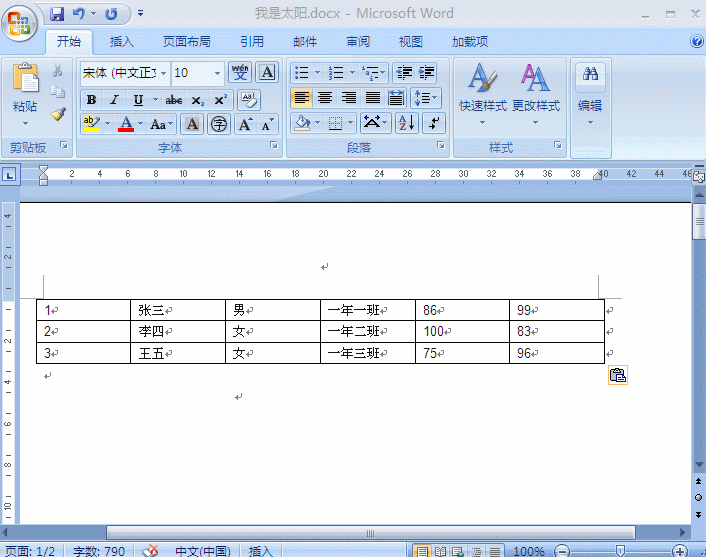Apply the yellow text highlight color
Image resolution: width=706 pixels, height=557 pixels.
pyautogui.click(x=92, y=124)
